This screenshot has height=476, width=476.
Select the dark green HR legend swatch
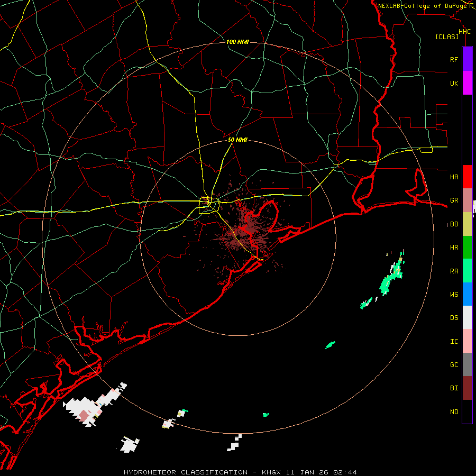coord(467,247)
